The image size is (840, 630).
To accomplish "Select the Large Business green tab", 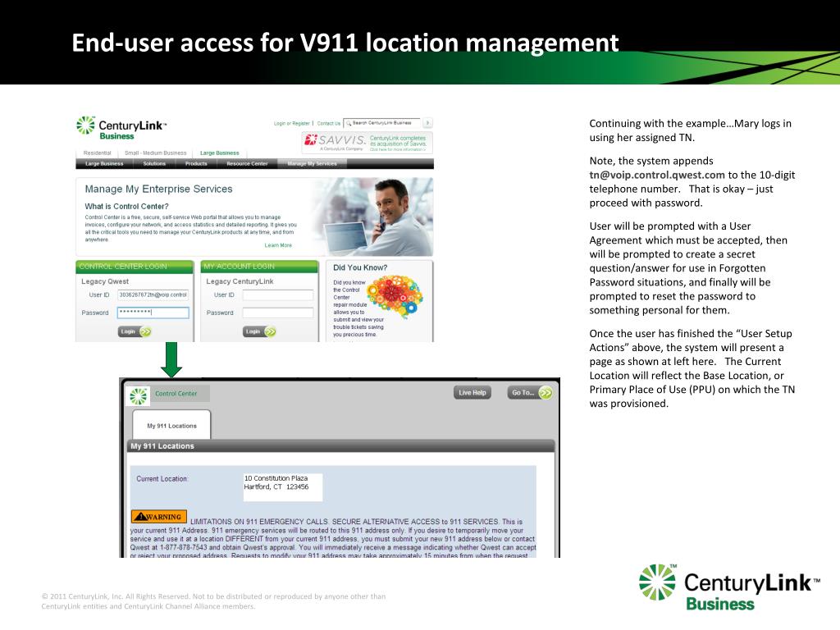I will point(220,153).
